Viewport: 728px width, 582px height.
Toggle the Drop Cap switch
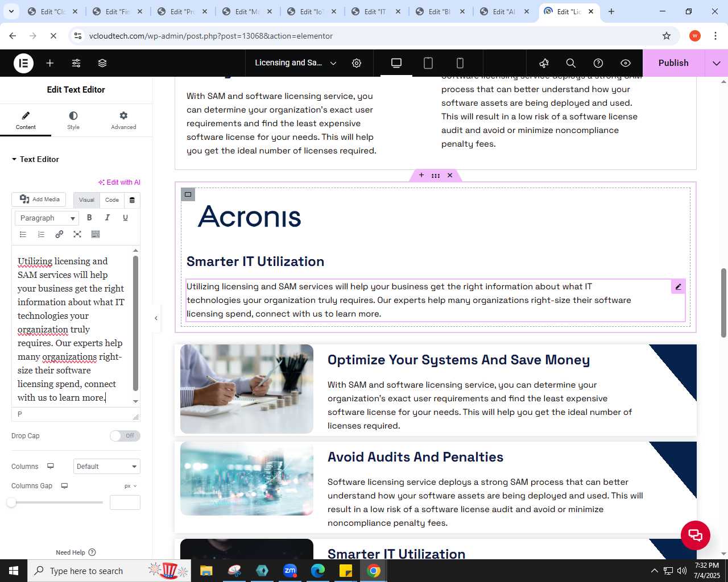coord(125,436)
